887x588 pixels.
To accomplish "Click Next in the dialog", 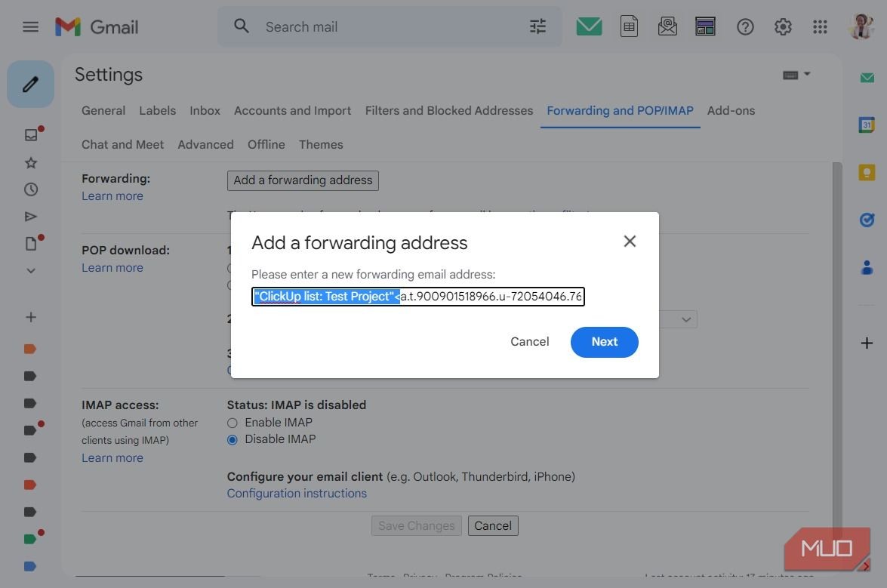I will click(x=604, y=342).
